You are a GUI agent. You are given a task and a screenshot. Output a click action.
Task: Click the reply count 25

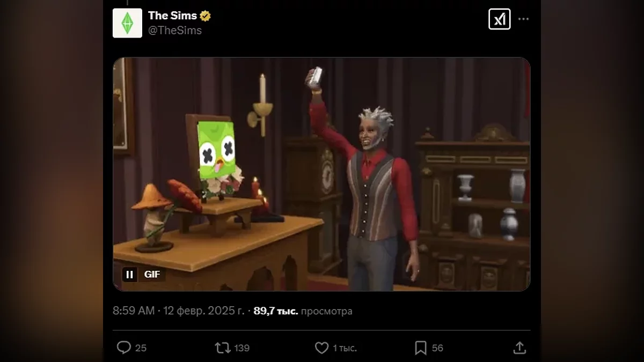141,348
